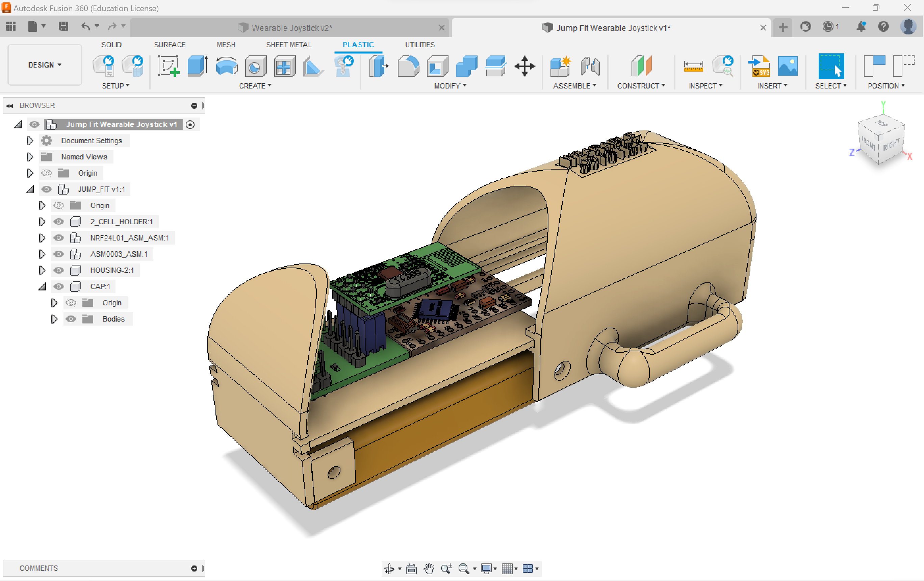The image size is (924, 581).
Task: Click the Save icon
Action: pyautogui.click(x=63, y=26)
